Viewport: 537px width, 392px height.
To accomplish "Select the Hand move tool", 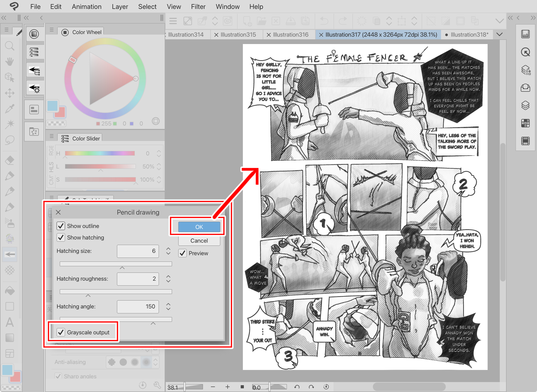I will coord(10,62).
